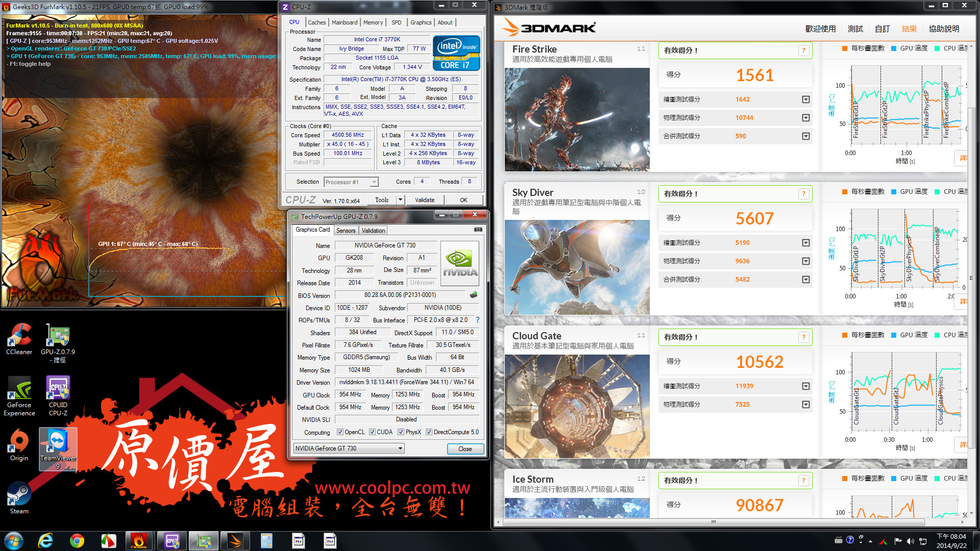The image size is (980, 551).
Task: Expand the Sky Diver physics score 9636 row
Action: [x=805, y=261]
